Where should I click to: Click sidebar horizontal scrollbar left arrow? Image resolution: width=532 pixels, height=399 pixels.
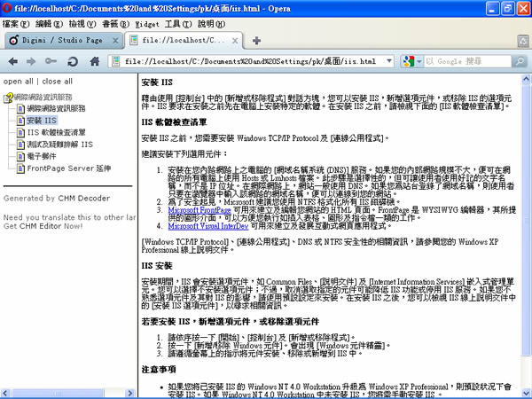(x=5, y=393)
